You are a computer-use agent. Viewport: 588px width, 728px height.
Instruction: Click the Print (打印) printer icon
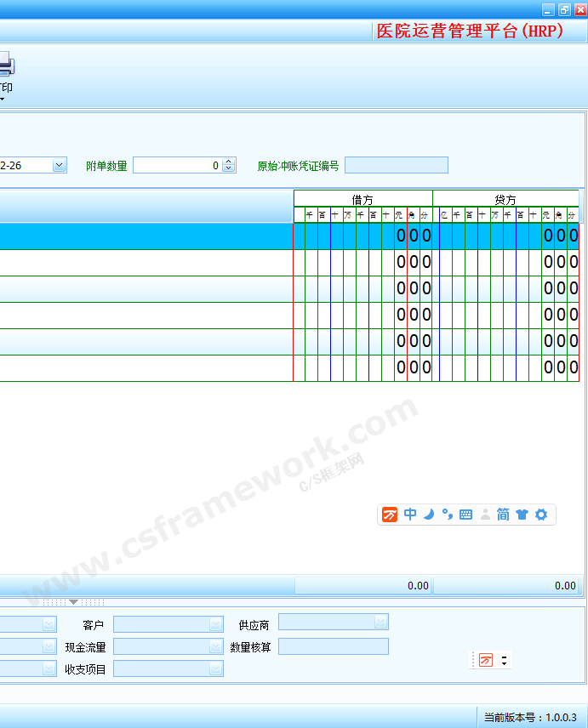pos(5,66)
